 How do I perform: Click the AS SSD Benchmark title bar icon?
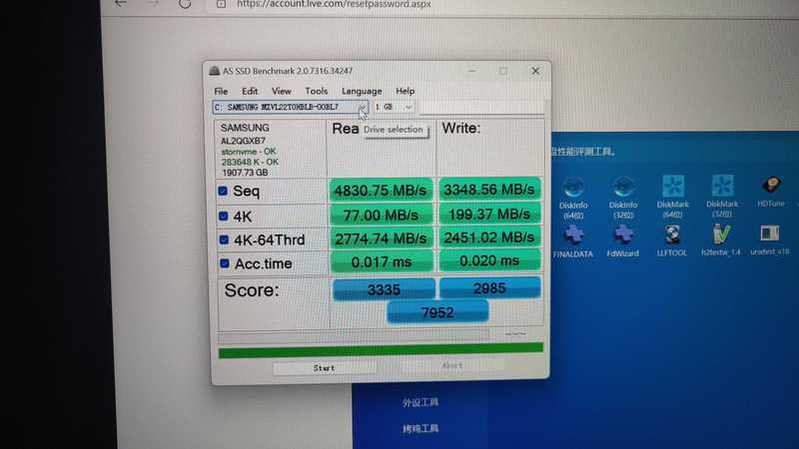point(215,71)
